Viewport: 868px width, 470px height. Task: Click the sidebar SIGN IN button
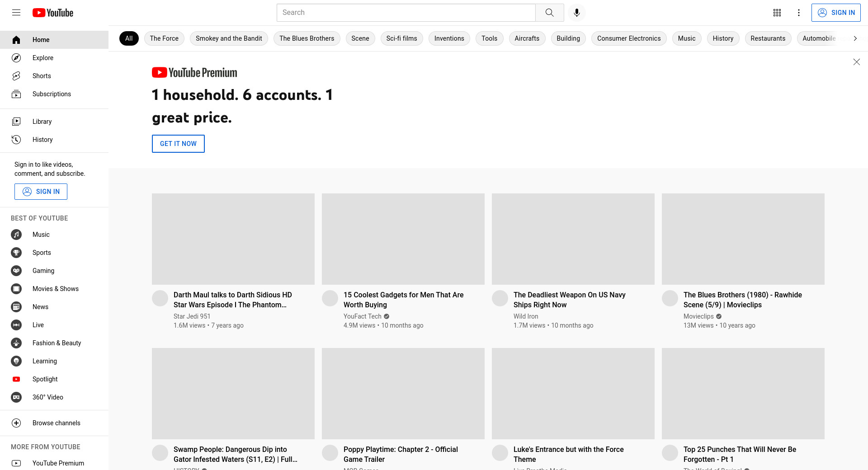coord(41,192)
